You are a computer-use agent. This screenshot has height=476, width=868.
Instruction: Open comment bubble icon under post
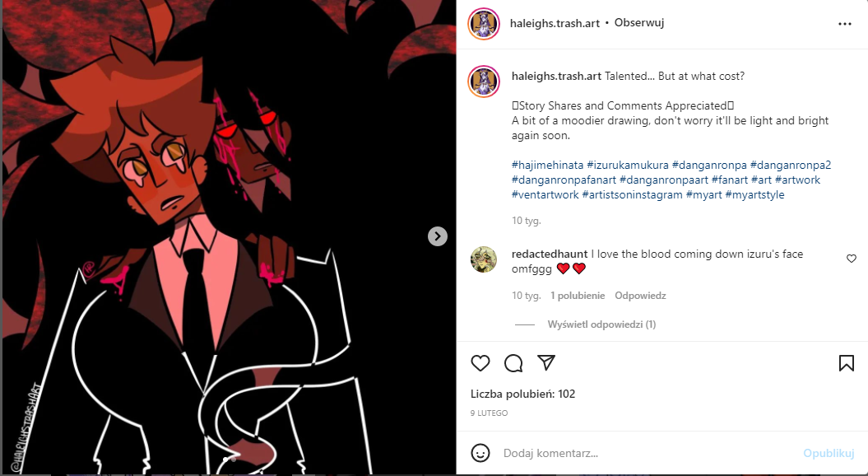click(x=513, y=363)
